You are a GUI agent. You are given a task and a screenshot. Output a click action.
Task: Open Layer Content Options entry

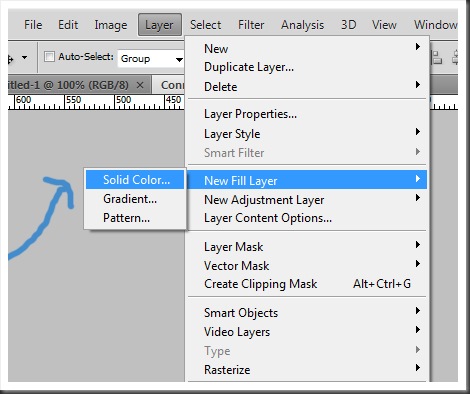coord(307,218)
